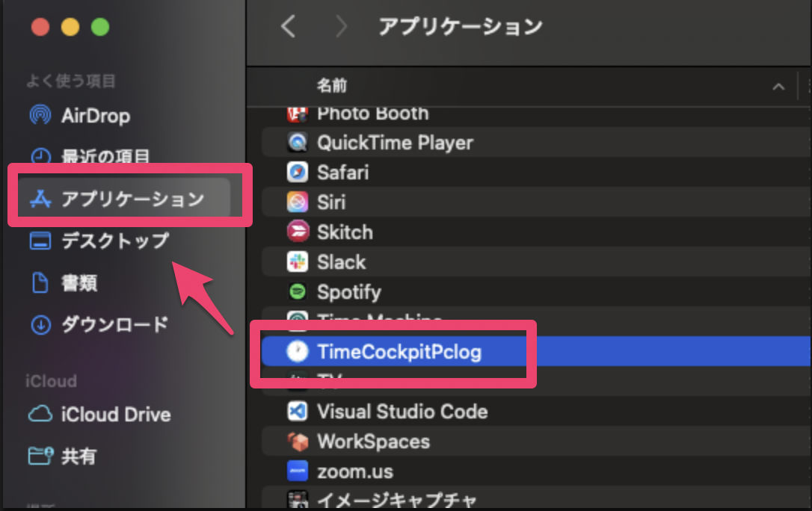This screenshot has width=812, height=511.
Task: Click the zoom.us app icon
Action: (x=298, y=471)
